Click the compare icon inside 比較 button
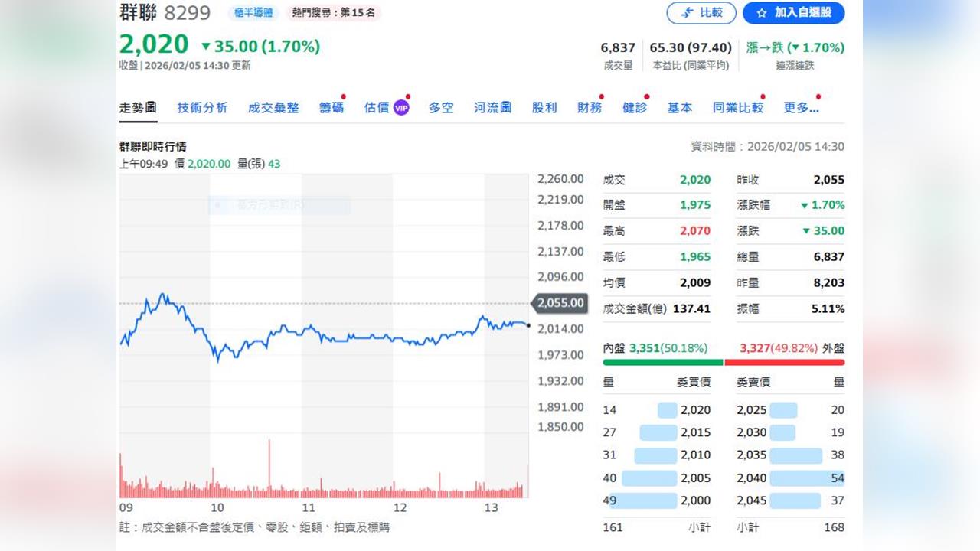Viewport: 980px width, 551px height. (x=687, y=13)
